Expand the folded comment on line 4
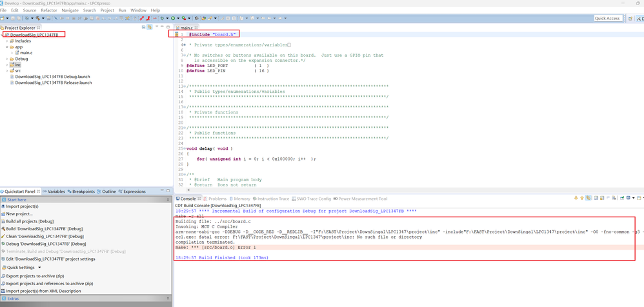 pos(184,45)
